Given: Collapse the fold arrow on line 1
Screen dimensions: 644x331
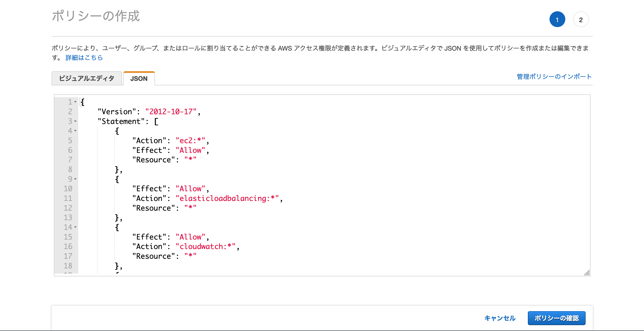Looking at the screenshot, I should (75, 102).
